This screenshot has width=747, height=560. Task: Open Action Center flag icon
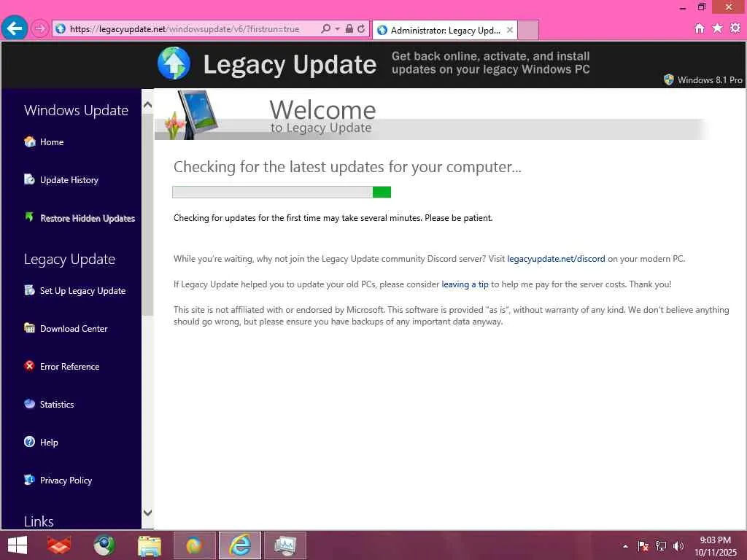[643, 546]
